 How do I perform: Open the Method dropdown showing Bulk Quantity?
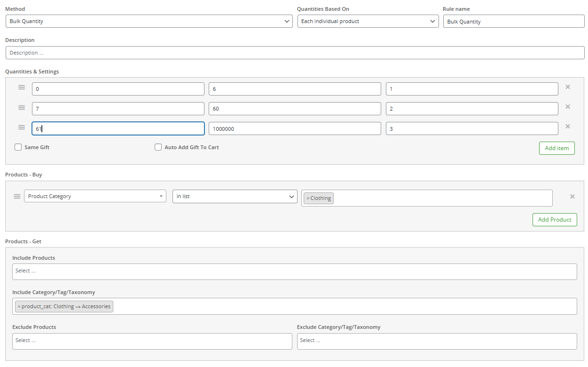[x=149, y=21]
